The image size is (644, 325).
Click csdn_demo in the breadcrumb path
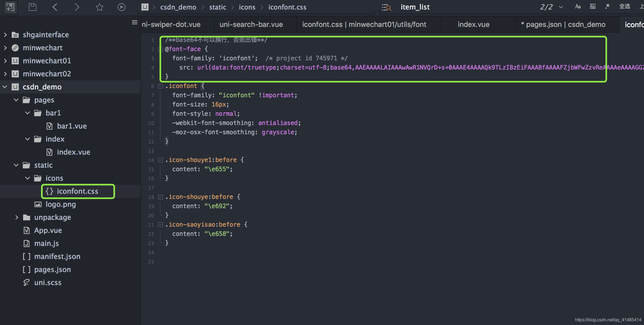(178, 7)
